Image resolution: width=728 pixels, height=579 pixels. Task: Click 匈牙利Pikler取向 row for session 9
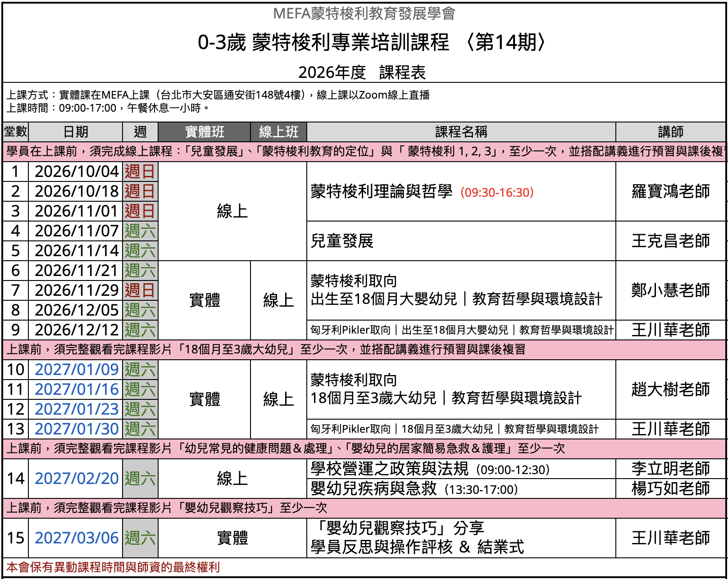462,330
